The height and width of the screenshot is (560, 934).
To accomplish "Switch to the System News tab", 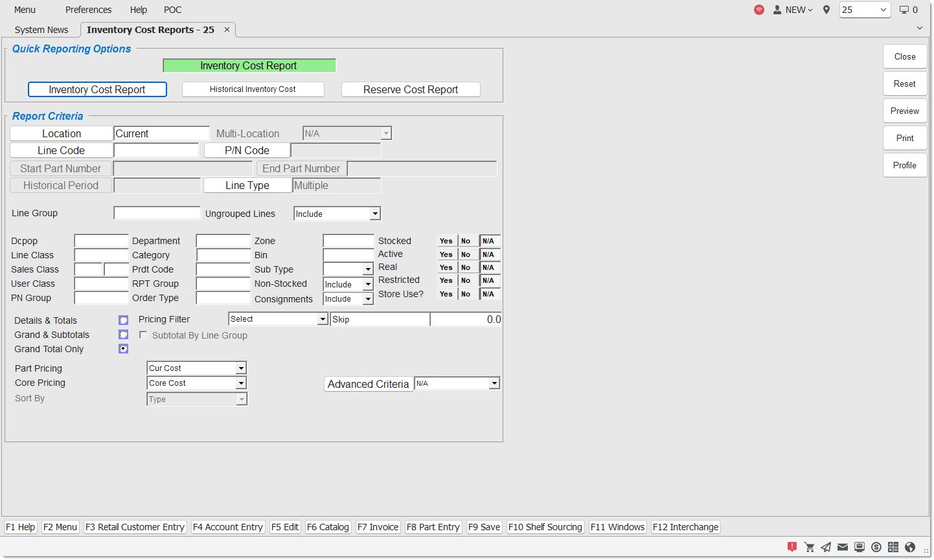I will click(x=41, y=30).
